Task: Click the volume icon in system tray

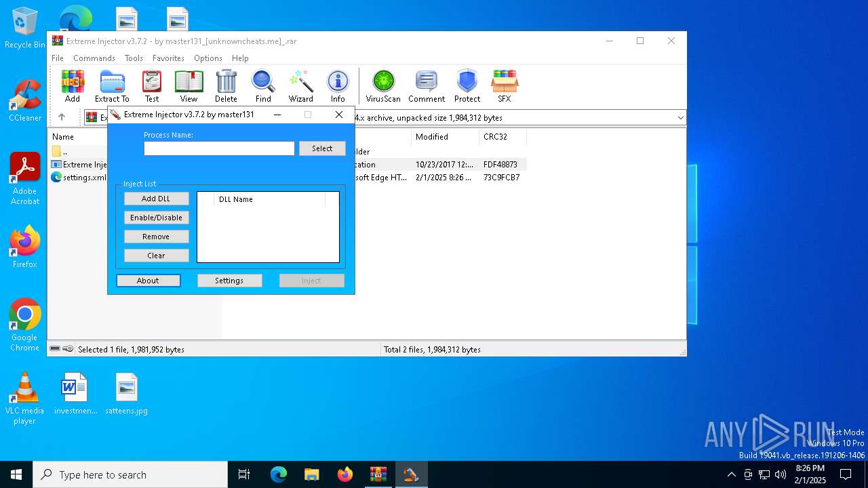Action: 781,474
